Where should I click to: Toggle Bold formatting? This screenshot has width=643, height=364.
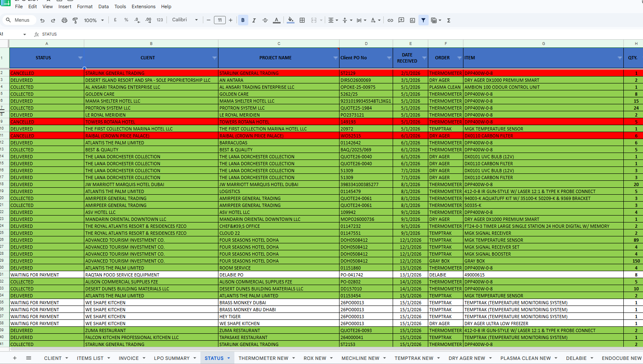(243, 20)
